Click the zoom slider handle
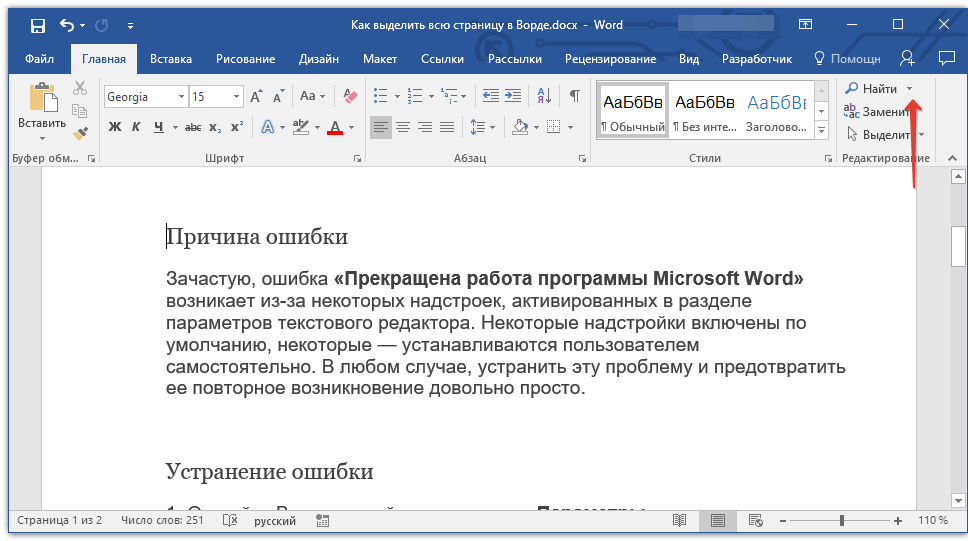The height and width of the screenshot is (541, 968). [842, 521]
